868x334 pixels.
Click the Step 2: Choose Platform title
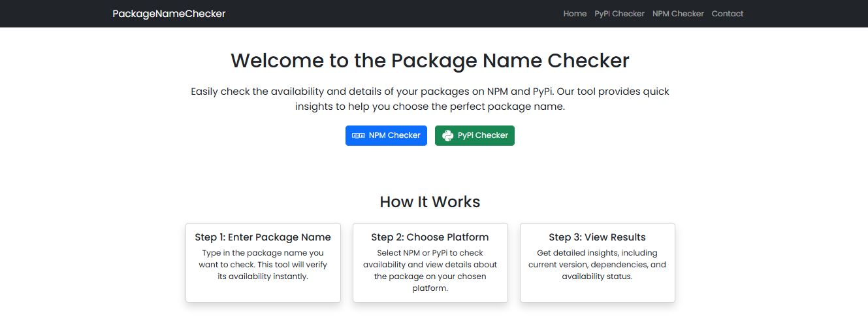[430, 237]
